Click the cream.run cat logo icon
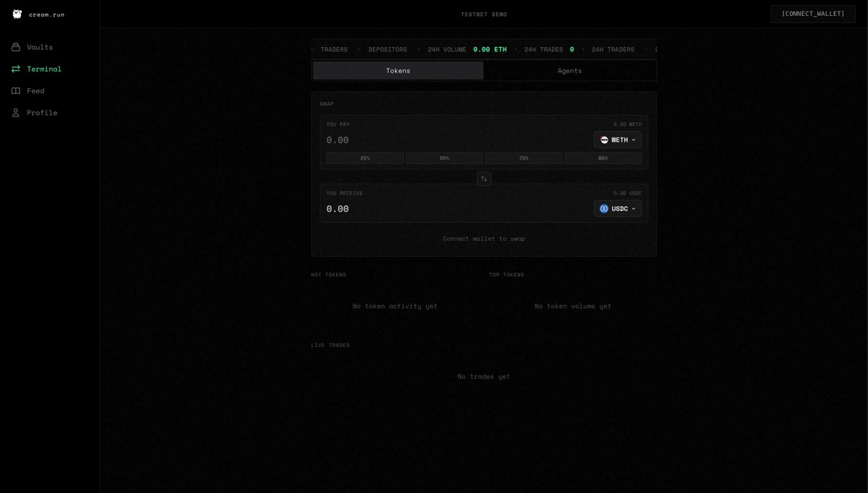Viewport: 868px width, 493px height. [17, 14]
